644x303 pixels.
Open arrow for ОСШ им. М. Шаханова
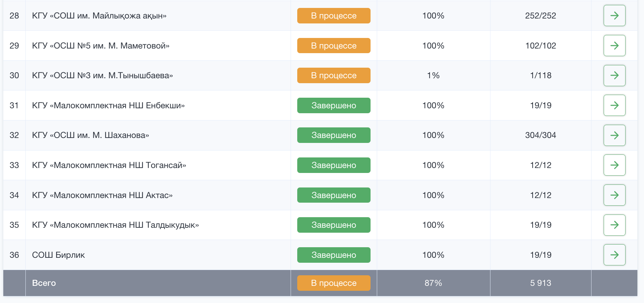pyautogui.click(x=614, y=135)
